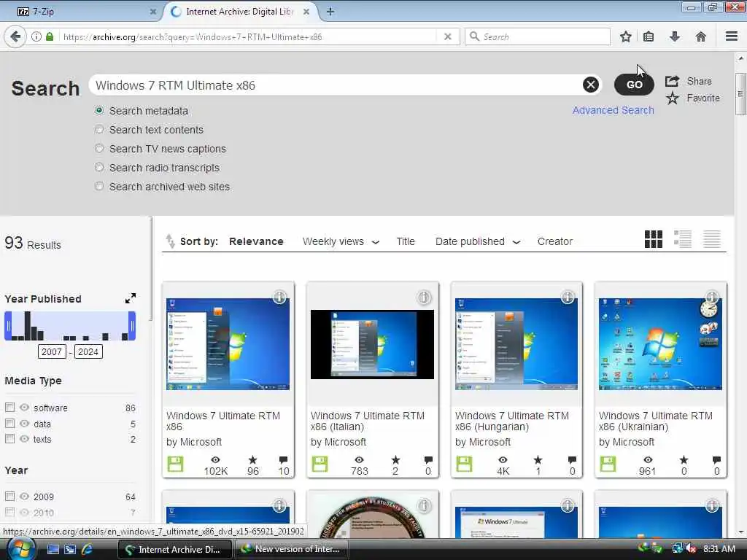Check the texts media type filter
This screenshot has width=747, height=560.
[x=9, y=438]
